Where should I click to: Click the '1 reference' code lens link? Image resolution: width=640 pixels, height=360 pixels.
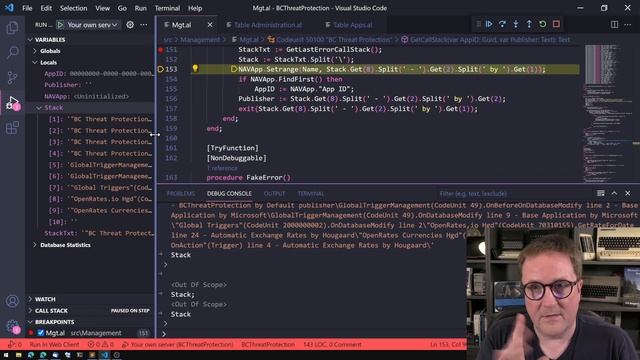(222, 168)
